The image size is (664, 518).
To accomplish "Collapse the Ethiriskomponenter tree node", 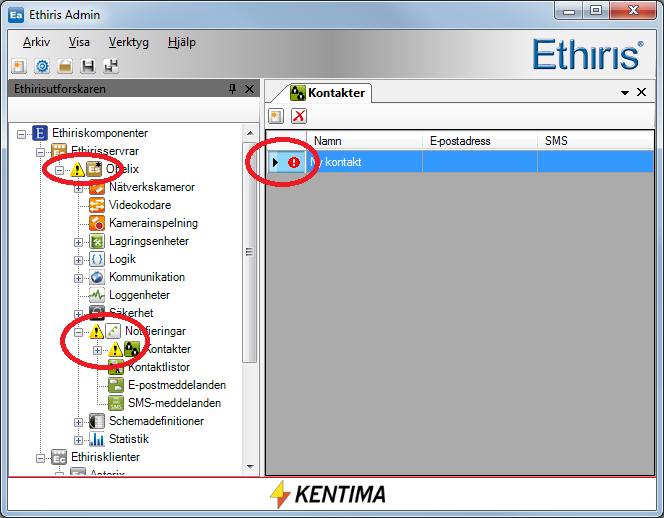I will (21, 134).
